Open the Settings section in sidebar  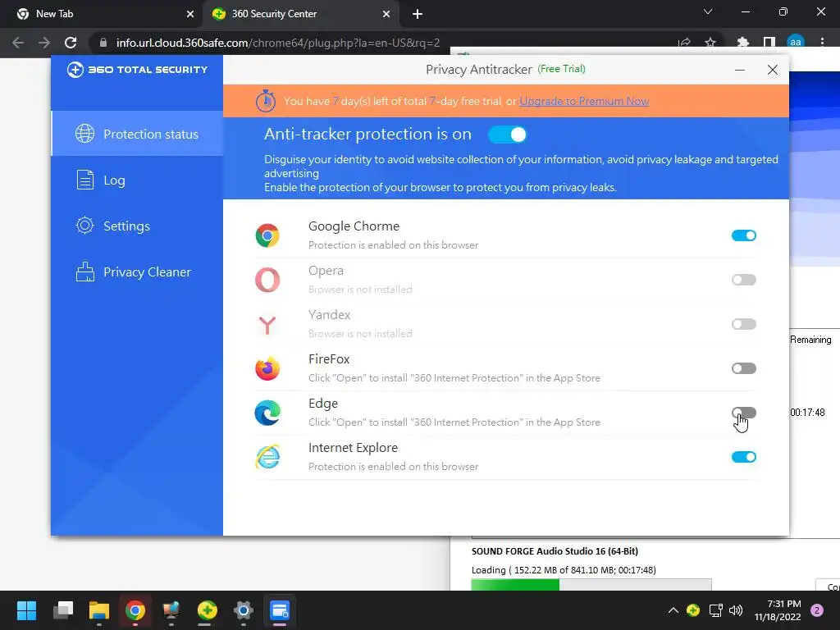[137, 226]
